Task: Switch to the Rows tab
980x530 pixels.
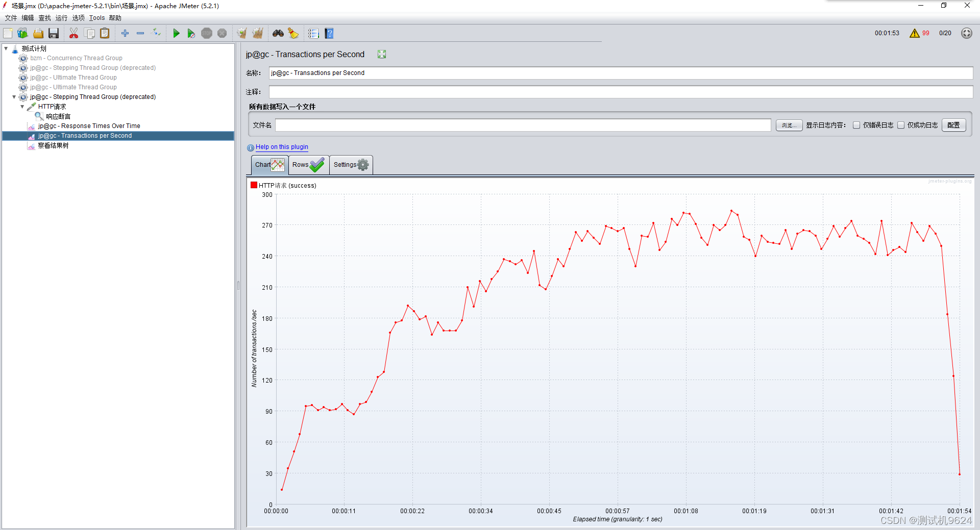Action: click(309, 165)
